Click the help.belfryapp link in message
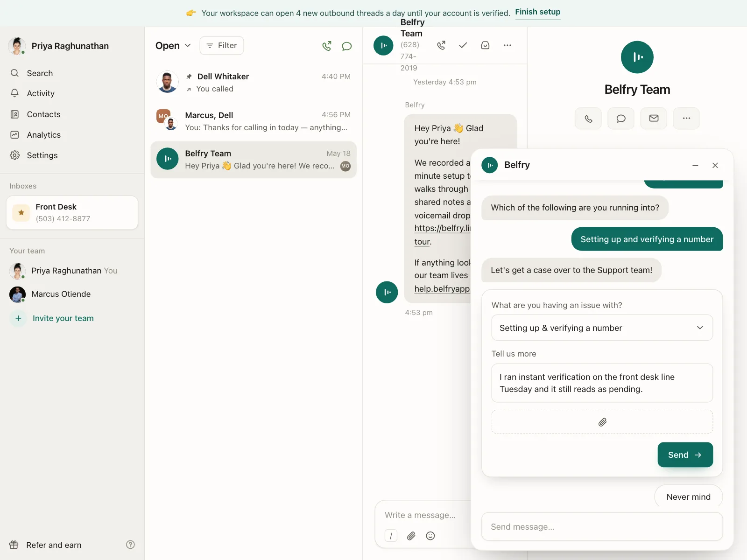Screen dimensions: 747x560 [x=442, y=289]
